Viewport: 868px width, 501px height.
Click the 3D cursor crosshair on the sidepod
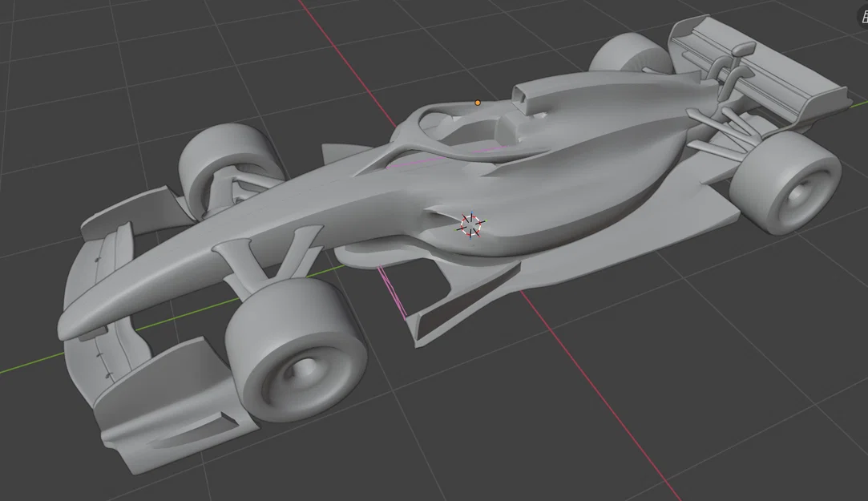click(470, 224)
